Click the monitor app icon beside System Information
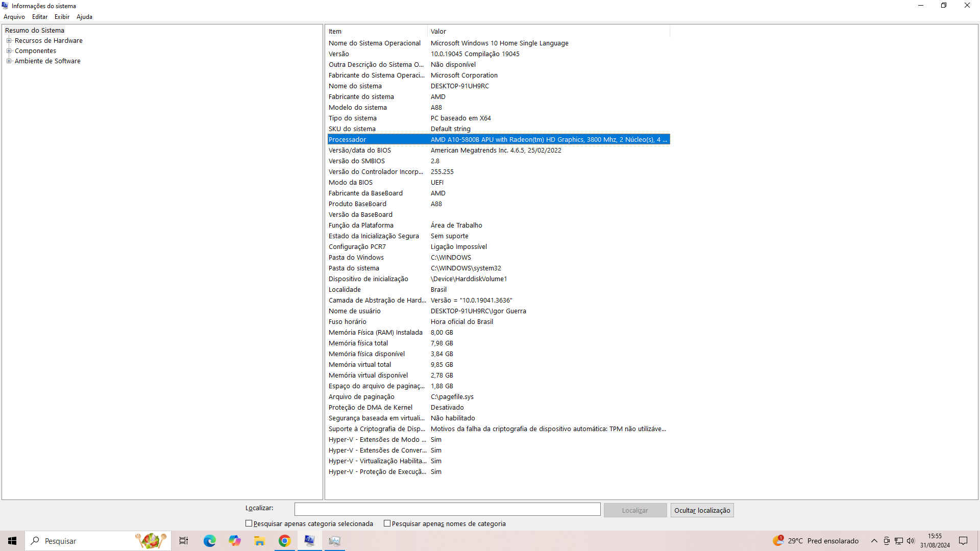Screen dimensions: 980x551 pyautogui.click(x=334, y=541)
